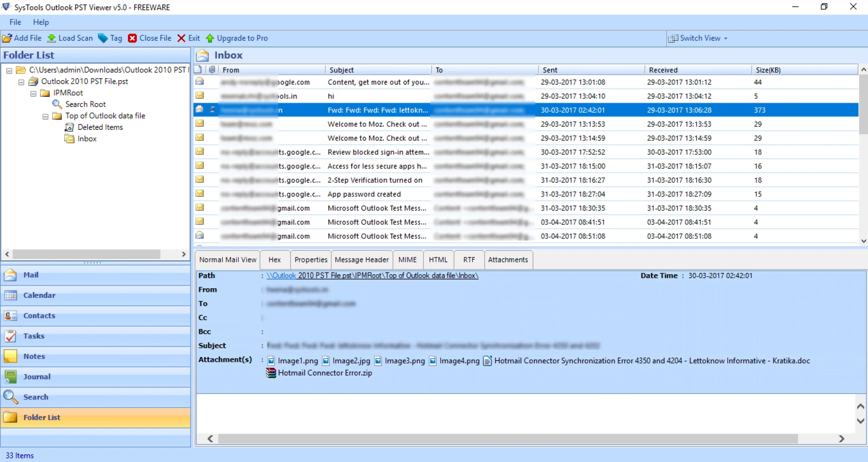Viewport: 868px width, 462px height.
Task: Click the Close File icon
Action: tap(132, 38)
